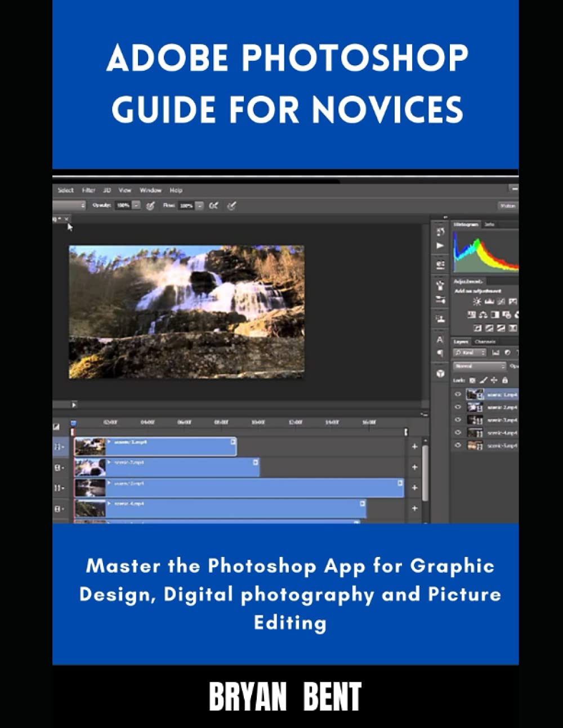
Task: Select the Hue/Saturation adjustment icon
Action: 484,315
